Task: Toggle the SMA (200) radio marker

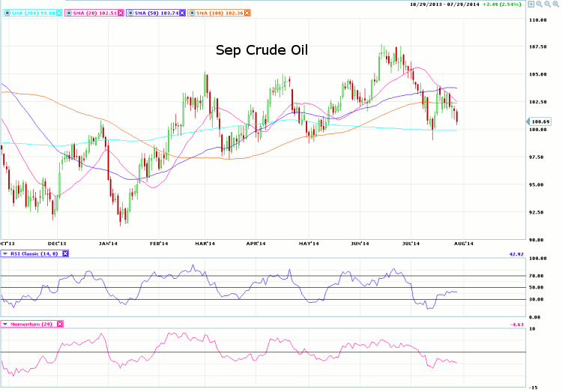Action: [x=6, y=13]
